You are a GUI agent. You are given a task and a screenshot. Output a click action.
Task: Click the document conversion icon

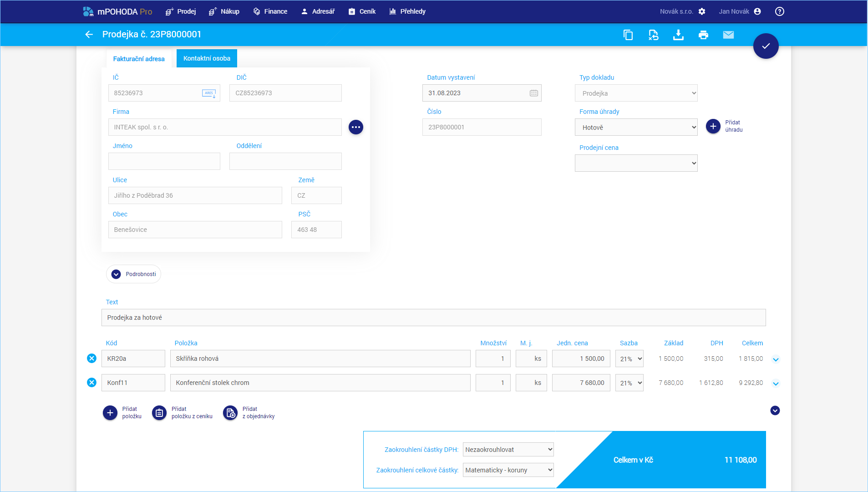653,35
